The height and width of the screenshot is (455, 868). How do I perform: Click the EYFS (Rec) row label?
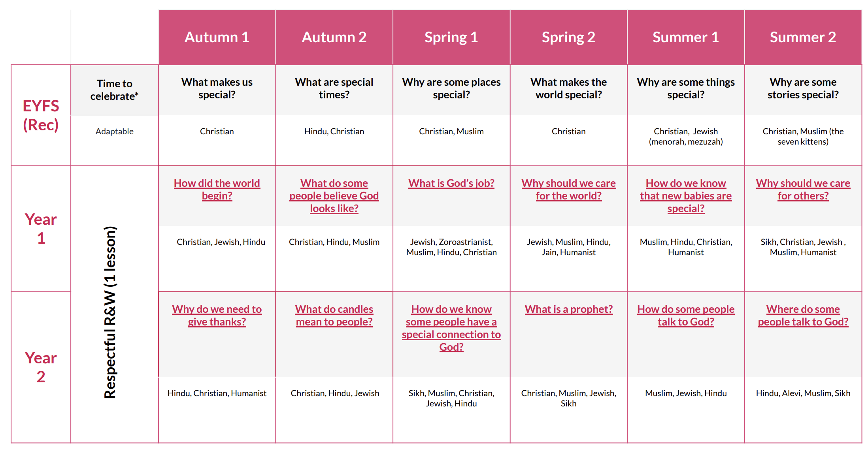[41, 115]
